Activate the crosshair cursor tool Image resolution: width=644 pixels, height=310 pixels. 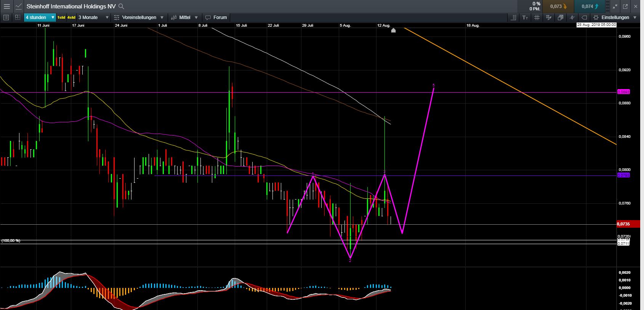(572, 18)
